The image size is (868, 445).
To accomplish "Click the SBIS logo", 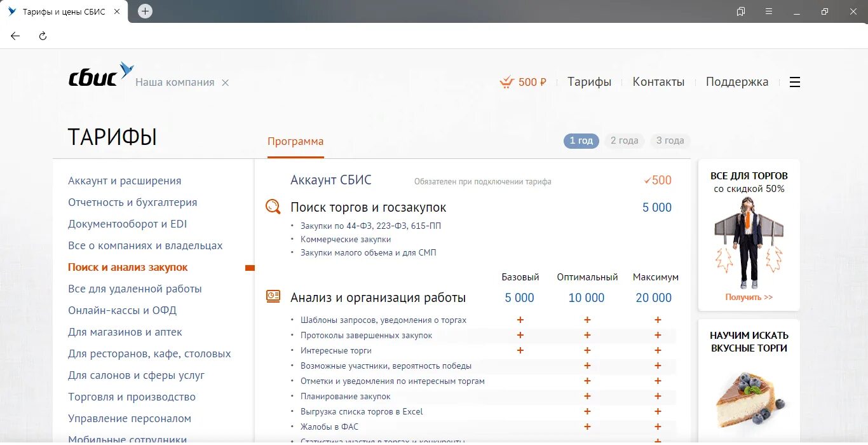I will (102, 75).
